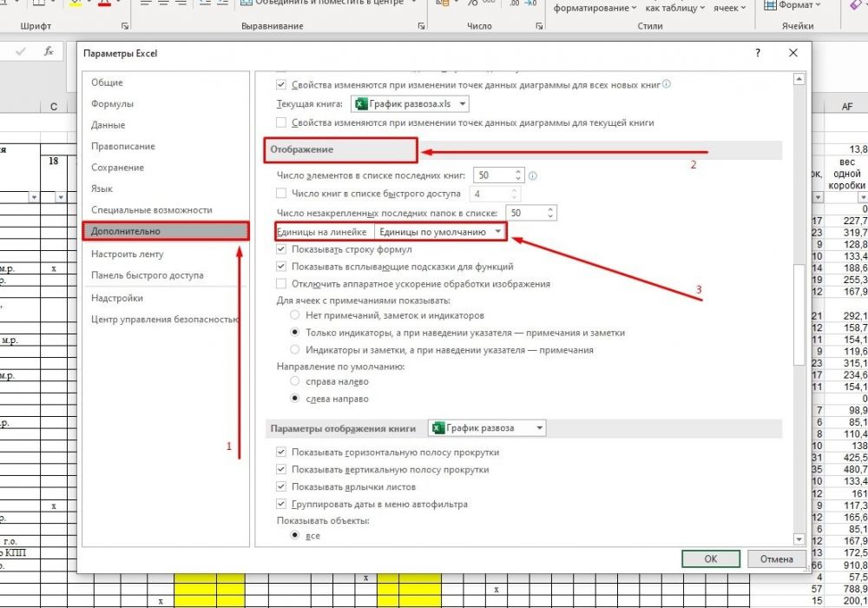Toggle 'Показывать ярлычки листов' checkbox
Viewport: 868px width, 608px height.
[281, 486]
